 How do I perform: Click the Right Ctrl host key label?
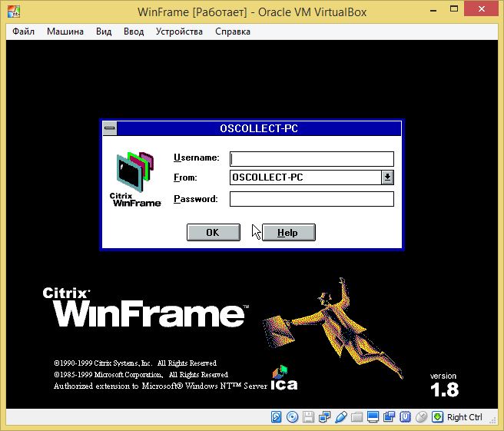tap(465, 417)
